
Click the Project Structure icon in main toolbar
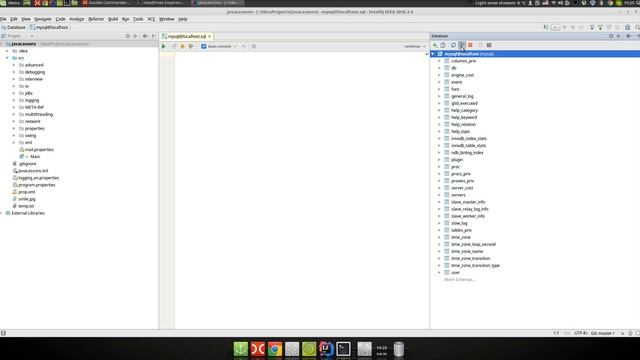coord(628,27)
